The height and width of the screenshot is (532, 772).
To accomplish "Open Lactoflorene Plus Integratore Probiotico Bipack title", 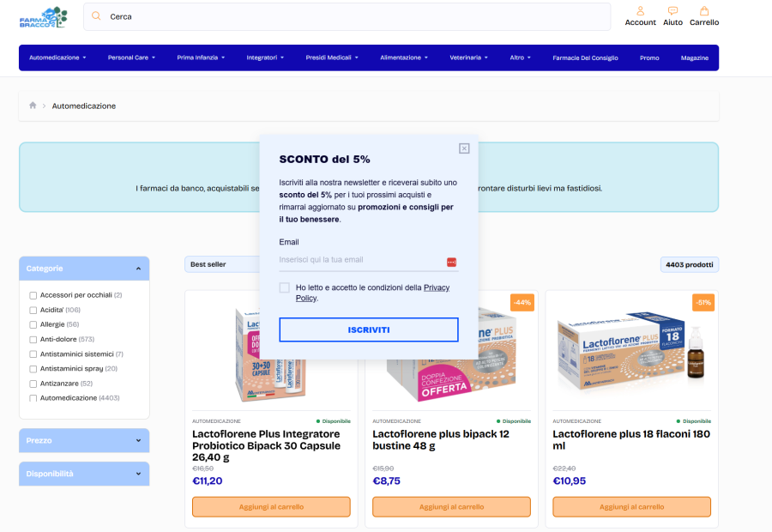I will (x=267, y=445).
